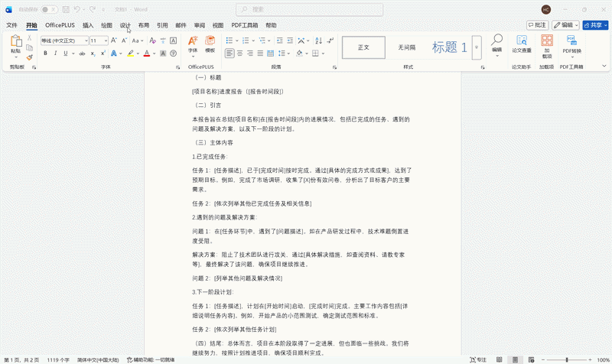Open the Change Case Aa dropdown

(138, 41)
